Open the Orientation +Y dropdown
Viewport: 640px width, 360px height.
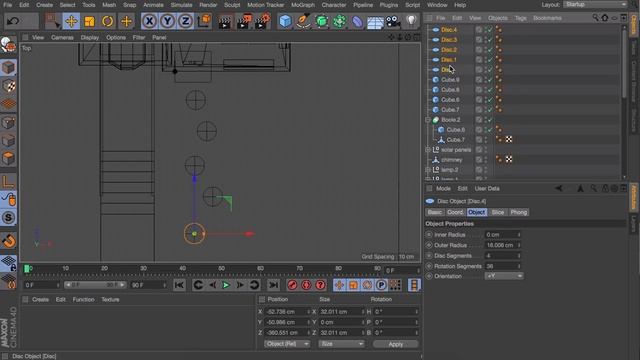504,276
